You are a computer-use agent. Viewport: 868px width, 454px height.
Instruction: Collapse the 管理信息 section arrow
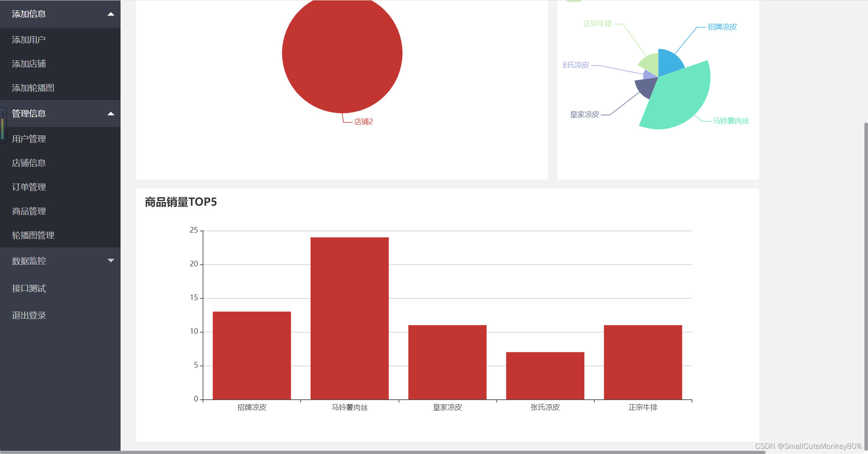click(111, 114)
